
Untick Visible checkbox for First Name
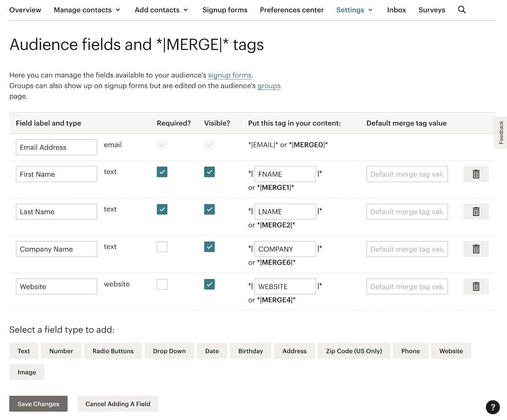[x=209, y=172]
